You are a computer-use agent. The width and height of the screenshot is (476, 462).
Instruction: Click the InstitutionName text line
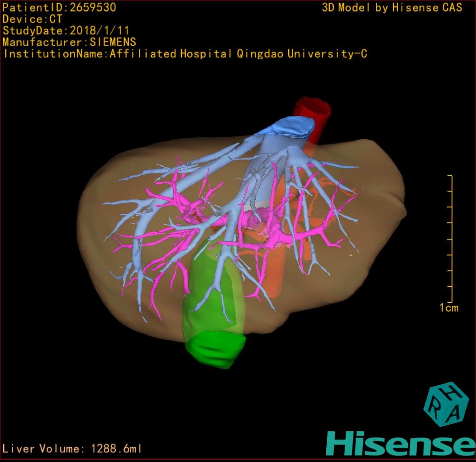(185, 54)
